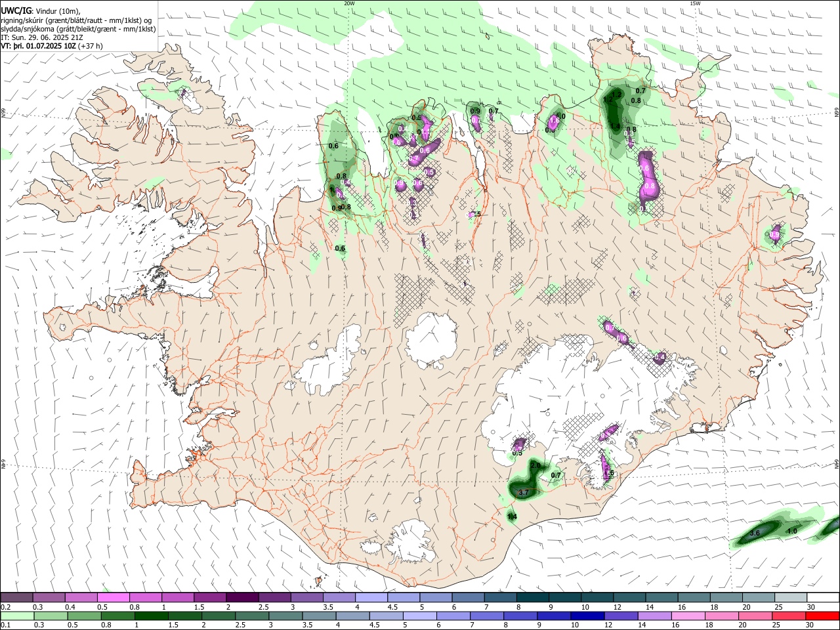The height and width of the screenshot is (630, 840).
Task: Click the bright red lower swatch labeled 30
Action: click(822, 616)
